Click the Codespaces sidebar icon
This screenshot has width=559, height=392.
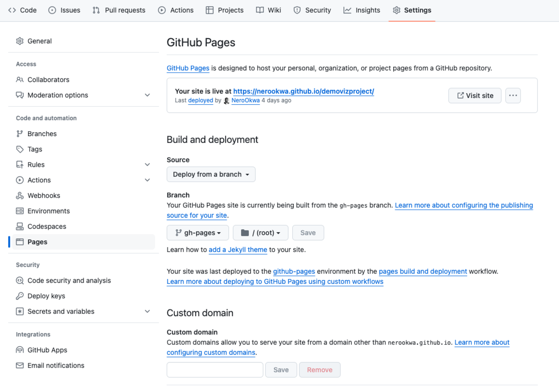(20, 226)
